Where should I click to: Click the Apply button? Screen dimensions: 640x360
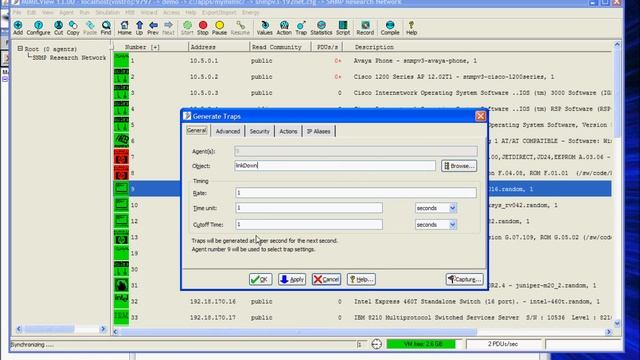[x=292, y=279]
